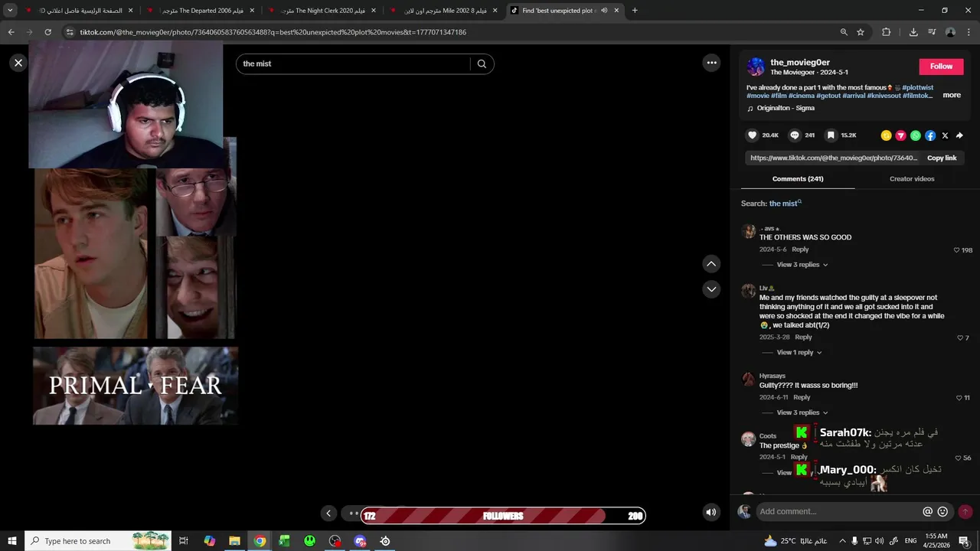Open Copilot from taskbar
Viewport: 980px width, 551px height.
pyautogui.click(x=209, y=541)
